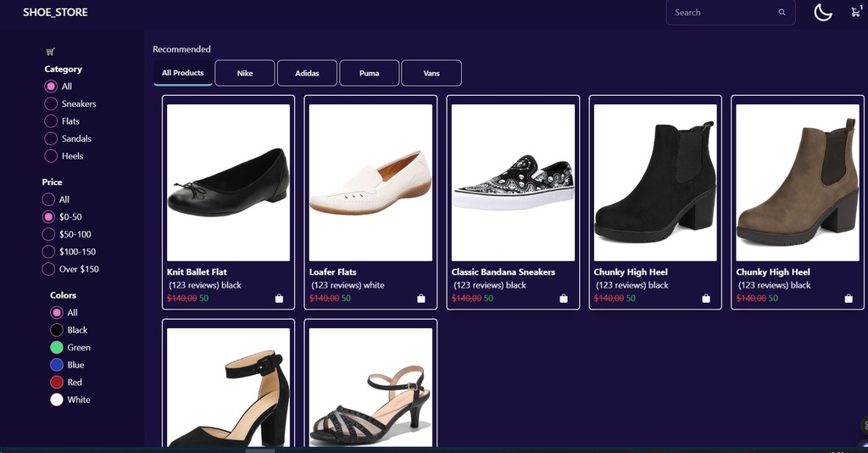Click the small cart icon above Category
The width and height of the screenshot is (868, 453).
click(x=50, y=52)
